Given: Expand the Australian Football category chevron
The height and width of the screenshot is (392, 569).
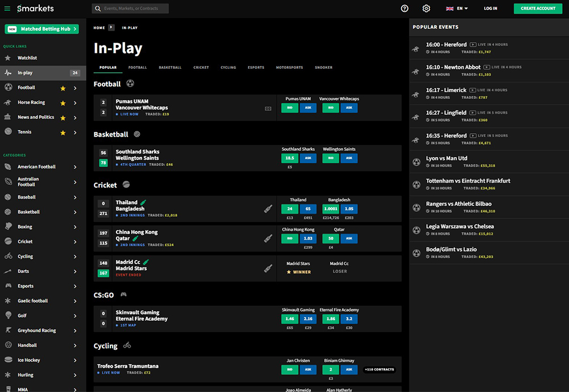Looking at the screenshot, I should pyautogui.click(x=75, y=182).
